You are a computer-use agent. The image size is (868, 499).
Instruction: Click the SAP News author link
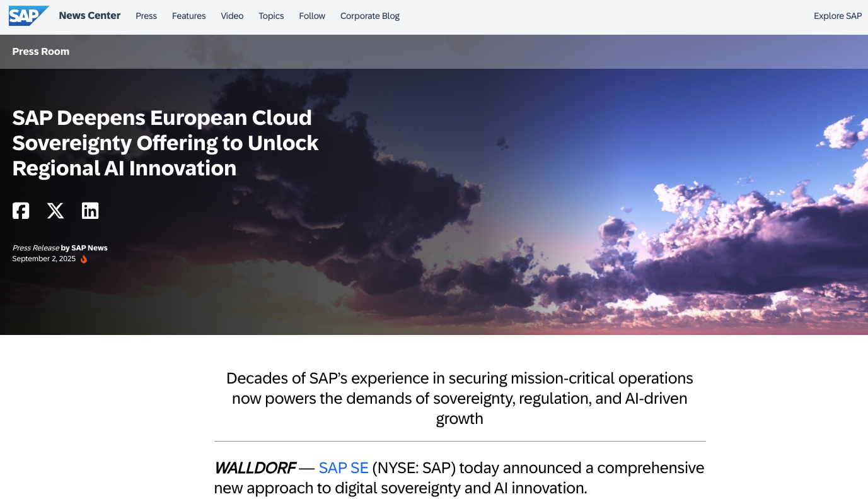pos(90,248)
